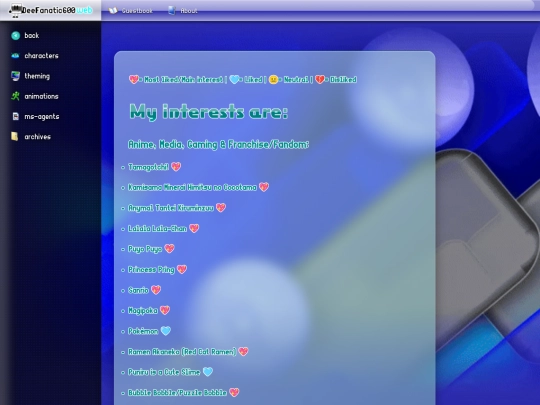
Task: Click the Anime, Media, Gaming & Franchise/Fandom subheading
Action: click(x=219, y=144)
